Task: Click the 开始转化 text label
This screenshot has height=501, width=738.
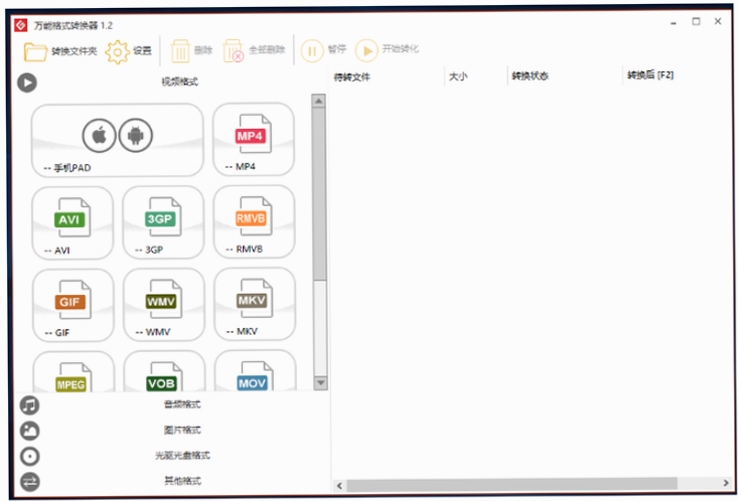Action: click(x=400, y=48)
